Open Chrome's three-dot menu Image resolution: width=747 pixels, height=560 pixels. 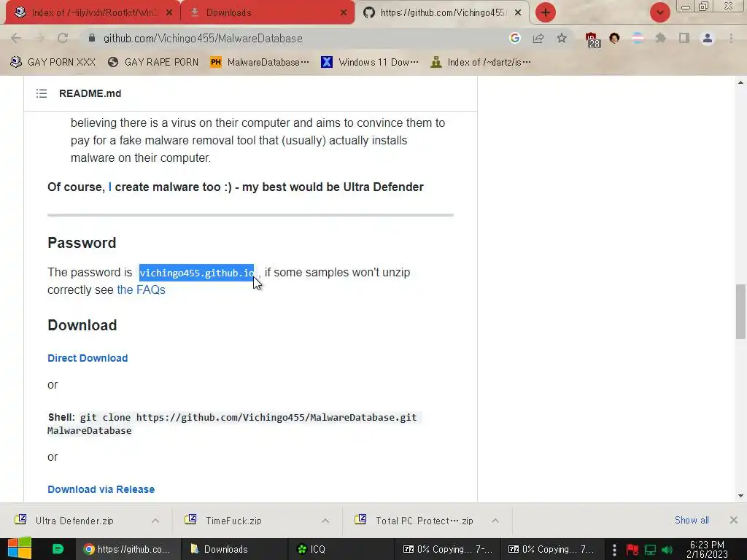click(731, 38)
